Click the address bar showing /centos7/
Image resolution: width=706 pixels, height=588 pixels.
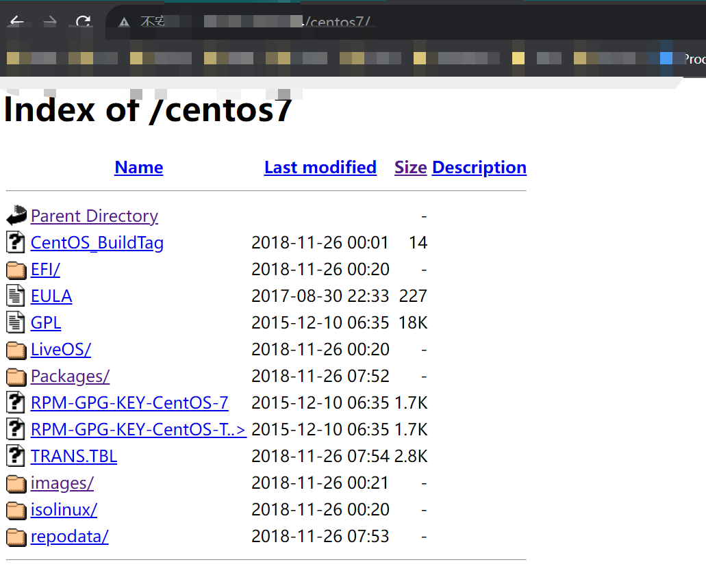click(x=405, y=22)
